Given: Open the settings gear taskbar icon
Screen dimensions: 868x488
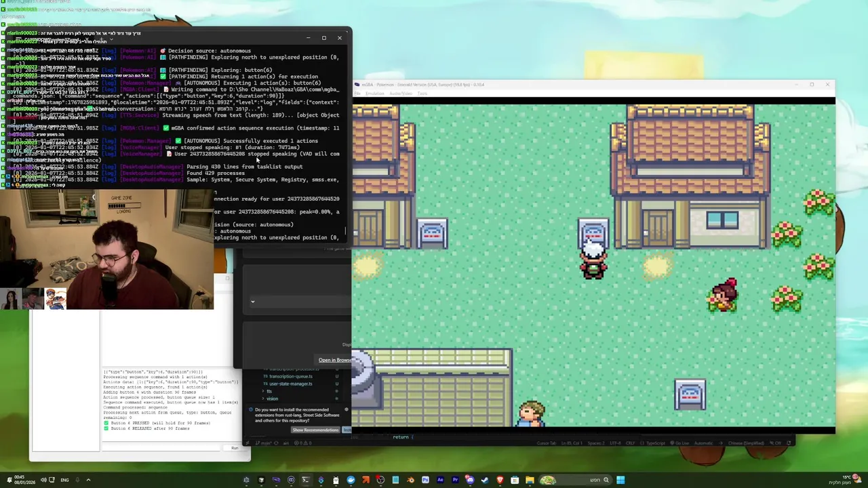Looking at the screenshot, I should pyautogui.click(x=245, y=480).
